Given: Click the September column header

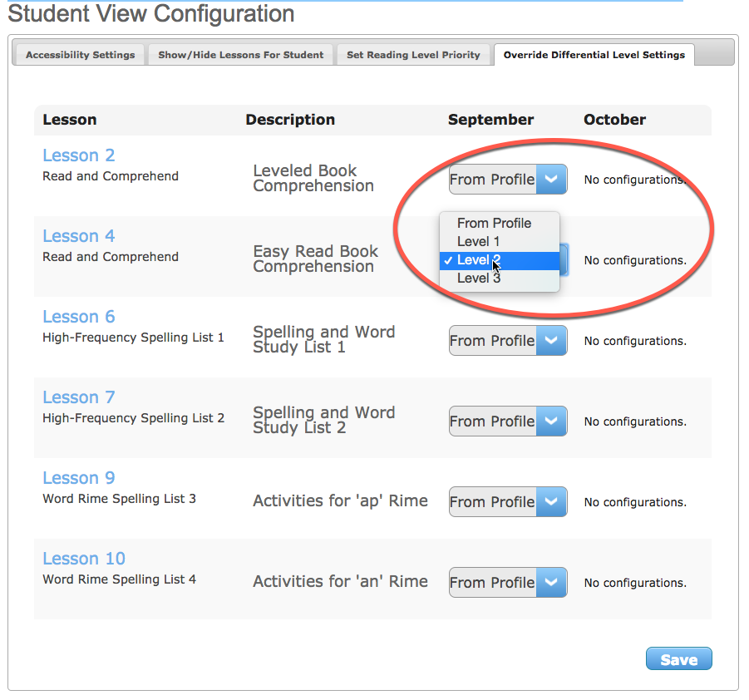Looking at the screenshot, I should coord(490,120).
